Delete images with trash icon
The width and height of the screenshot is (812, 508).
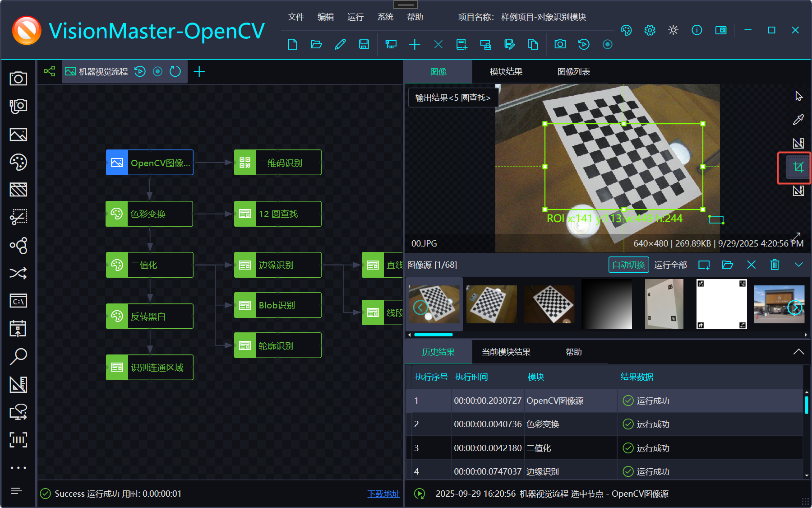775,265
